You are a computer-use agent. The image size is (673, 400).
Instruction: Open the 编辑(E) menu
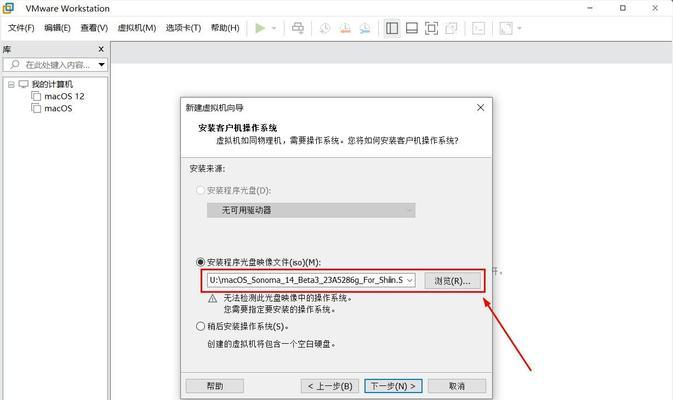point(57,28)
